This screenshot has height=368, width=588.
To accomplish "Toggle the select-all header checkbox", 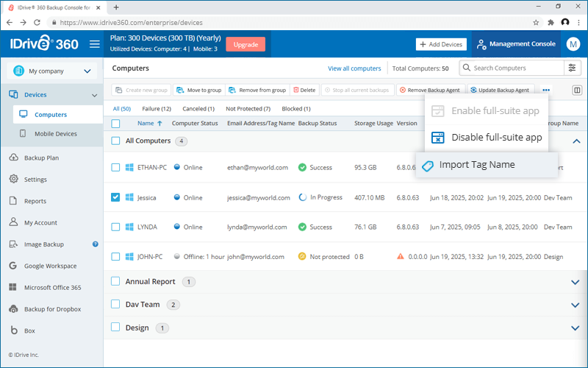I will (x=115, y=124).
